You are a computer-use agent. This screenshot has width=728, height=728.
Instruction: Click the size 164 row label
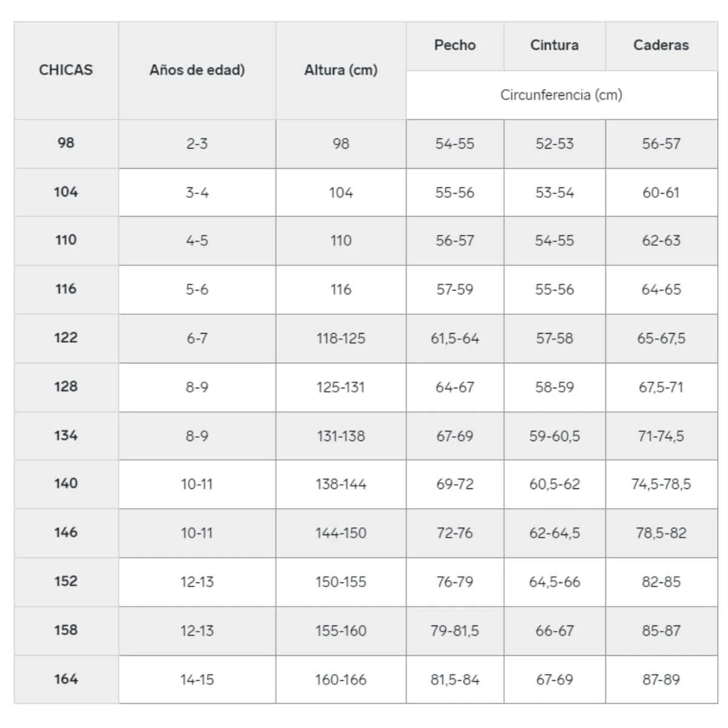tap(66, 679)
